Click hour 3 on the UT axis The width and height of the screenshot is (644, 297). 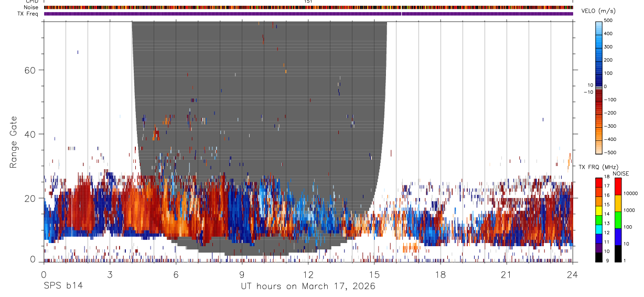[x=110, y=274]
